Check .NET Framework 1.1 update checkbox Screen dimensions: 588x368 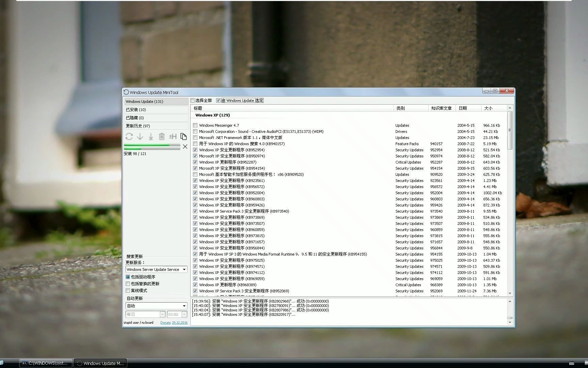(x=195, y=138)
